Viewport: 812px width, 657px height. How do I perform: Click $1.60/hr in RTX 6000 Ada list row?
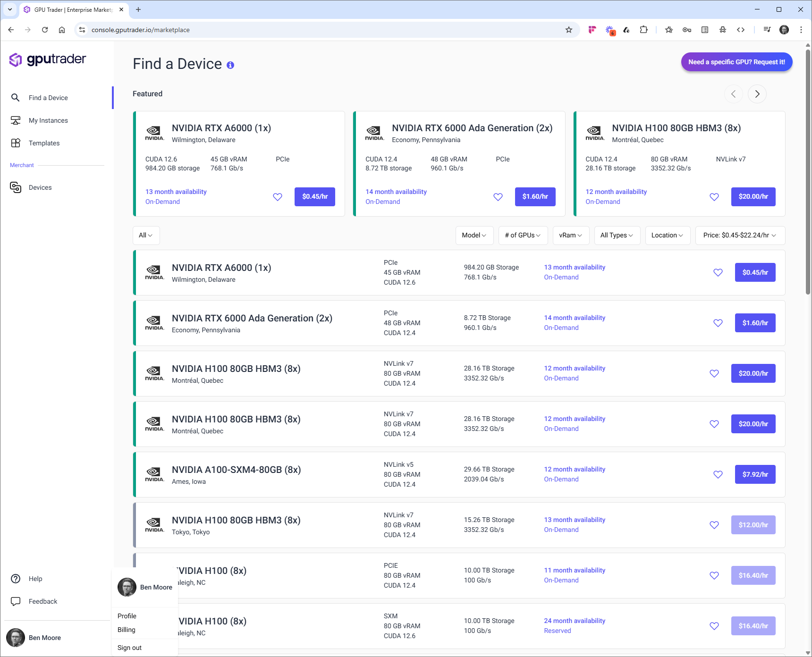pos(755,323)
